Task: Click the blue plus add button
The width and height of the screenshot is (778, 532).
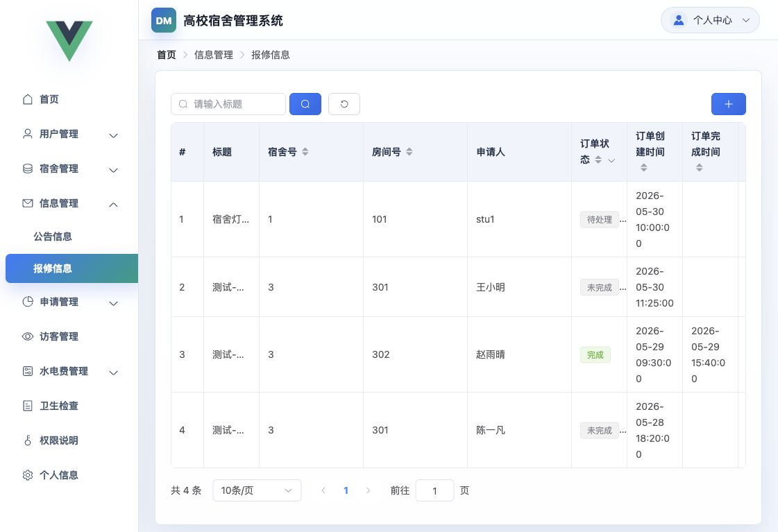Action: point(729,104)
